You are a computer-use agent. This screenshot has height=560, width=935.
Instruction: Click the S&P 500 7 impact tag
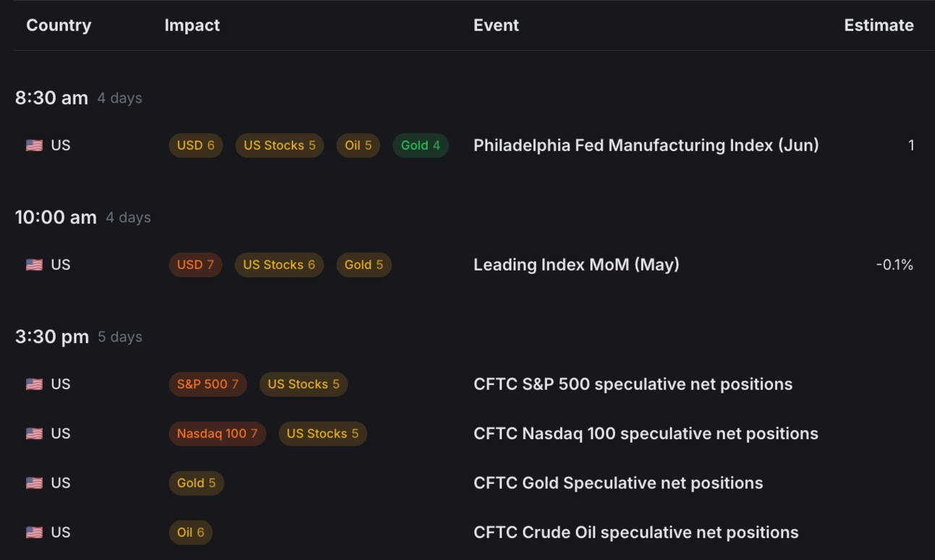(208, 384)
